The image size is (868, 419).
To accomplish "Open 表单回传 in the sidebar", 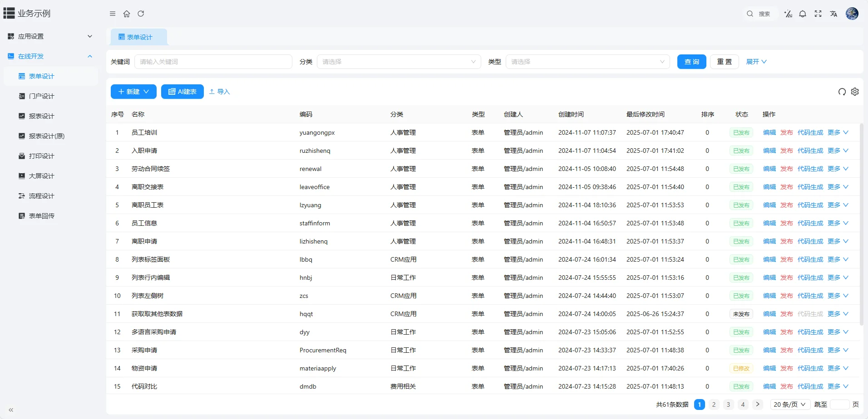I will [51, 216].
